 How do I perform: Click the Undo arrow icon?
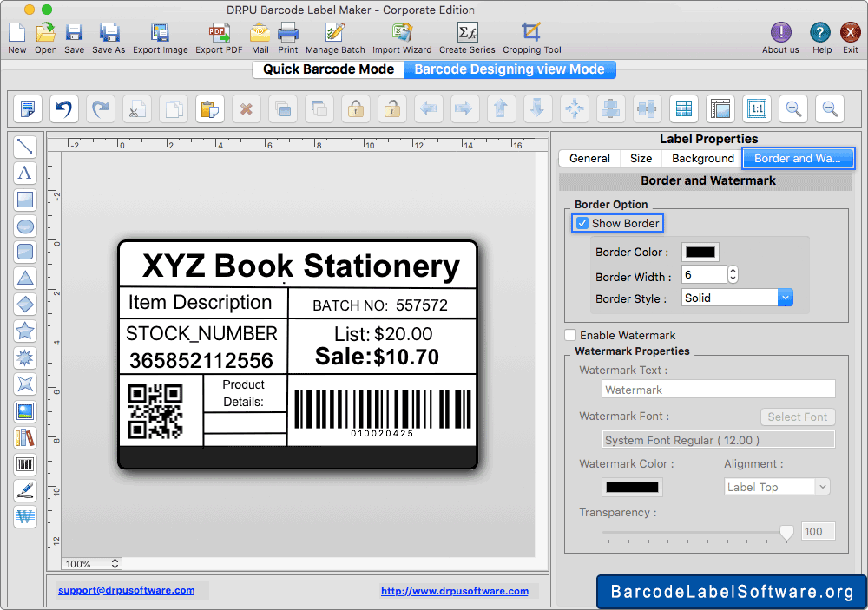point(63,108)
